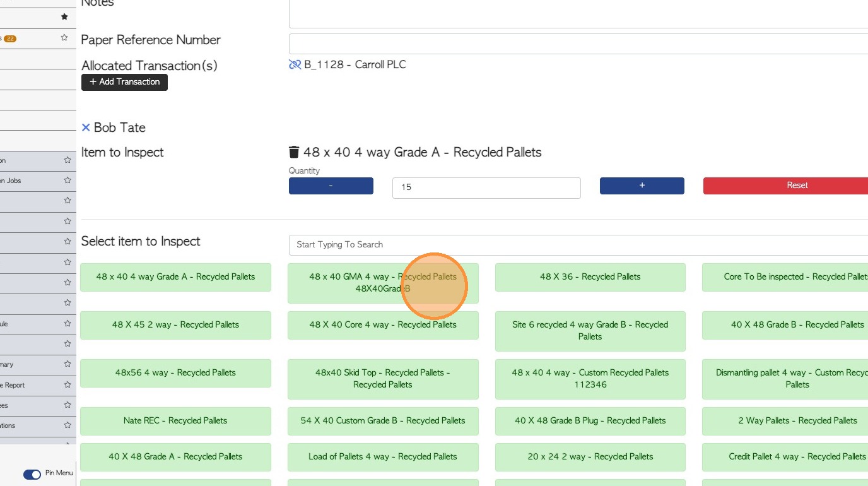Select the 40 X 48 Grade B Plug item

tap(590, 421)
